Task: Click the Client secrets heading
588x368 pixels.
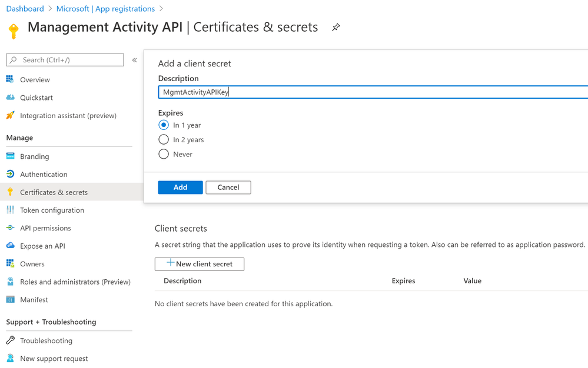Action: [x=181, y=228]
